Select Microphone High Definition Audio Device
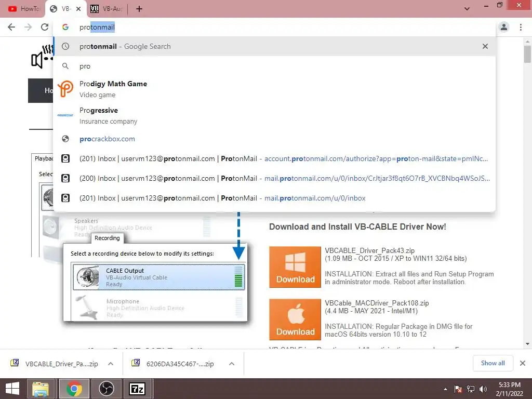The image size is (532, 399). pos(158,308)
